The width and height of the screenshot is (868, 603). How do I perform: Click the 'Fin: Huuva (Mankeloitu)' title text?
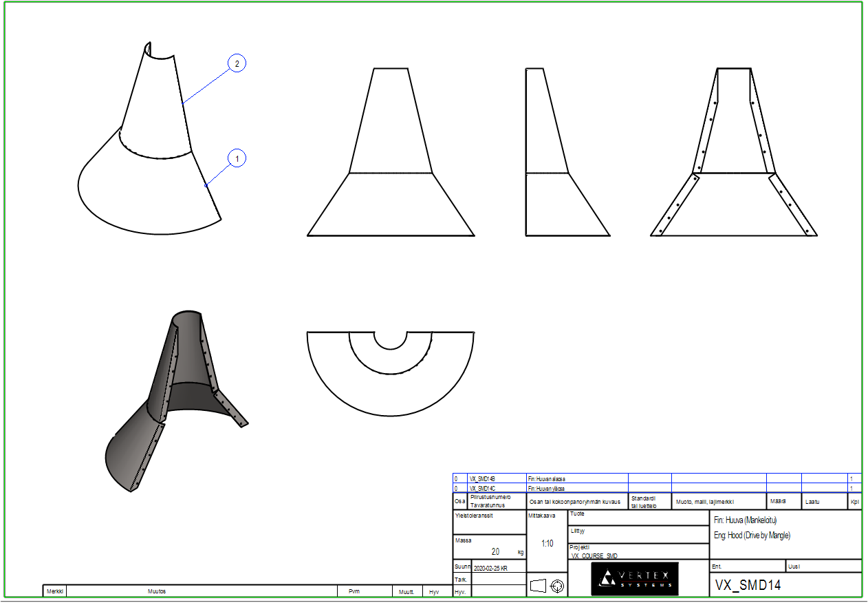pyautogui.click(x=746, y=520)
